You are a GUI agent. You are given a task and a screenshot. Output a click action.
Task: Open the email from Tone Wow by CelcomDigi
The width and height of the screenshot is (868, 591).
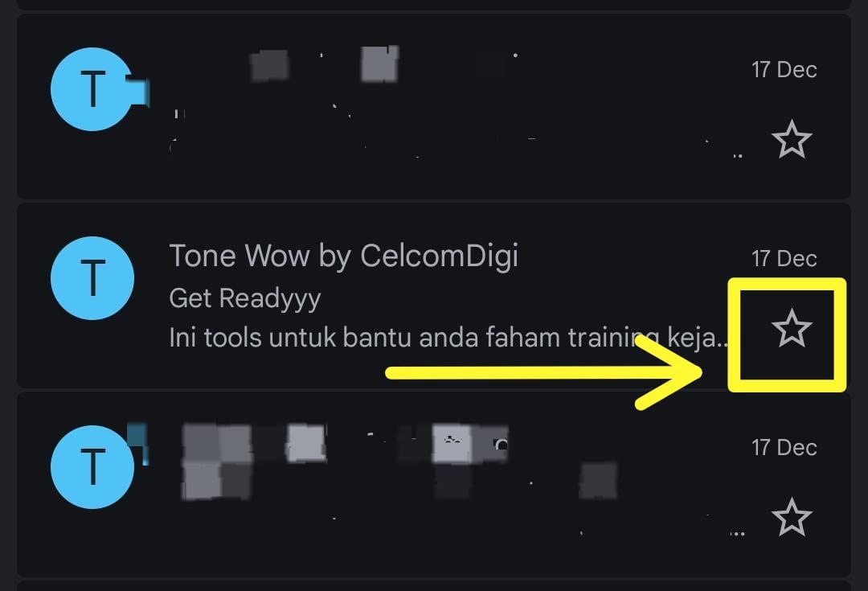tap(343, 257)
